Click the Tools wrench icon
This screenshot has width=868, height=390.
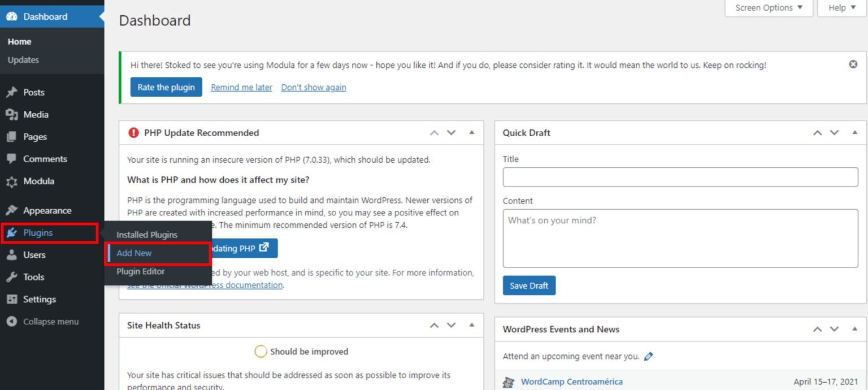pos(12,277)
